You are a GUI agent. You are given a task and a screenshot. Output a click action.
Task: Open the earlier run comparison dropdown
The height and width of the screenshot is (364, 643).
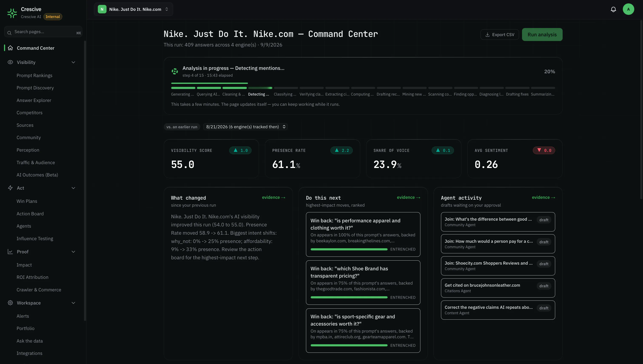pyautogui.click(x=245, y=127)
